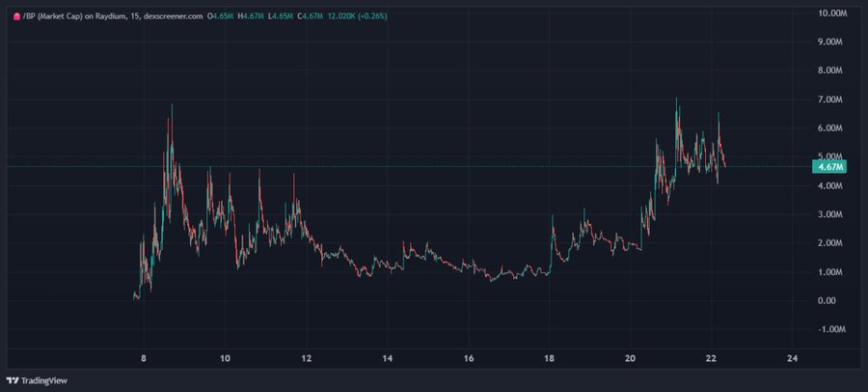This screenshot has width=868, height=392.
Task: Select date 20 on the time axis
Action: (x=631, y=359)
